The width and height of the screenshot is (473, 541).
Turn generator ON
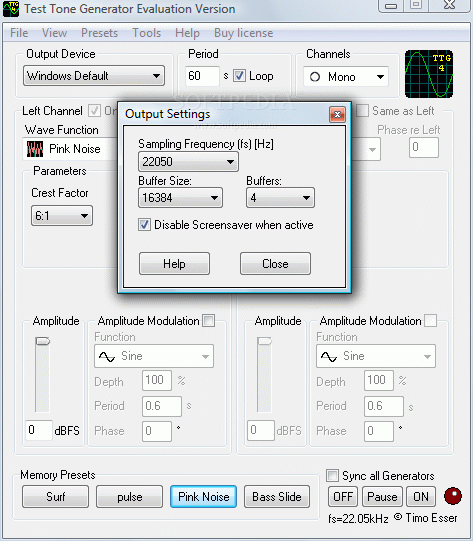point(421,496)
